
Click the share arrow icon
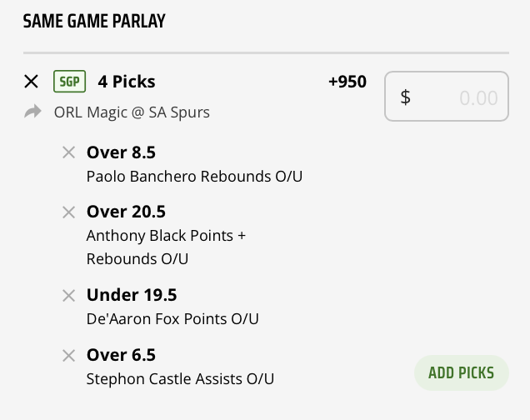point(32,112)
